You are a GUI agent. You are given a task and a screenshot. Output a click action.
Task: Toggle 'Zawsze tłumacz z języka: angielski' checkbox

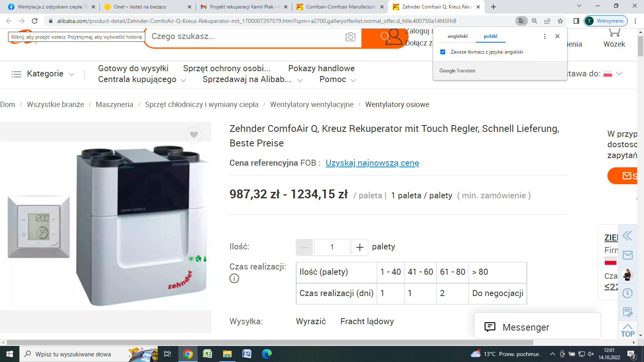tap(443, 52)
